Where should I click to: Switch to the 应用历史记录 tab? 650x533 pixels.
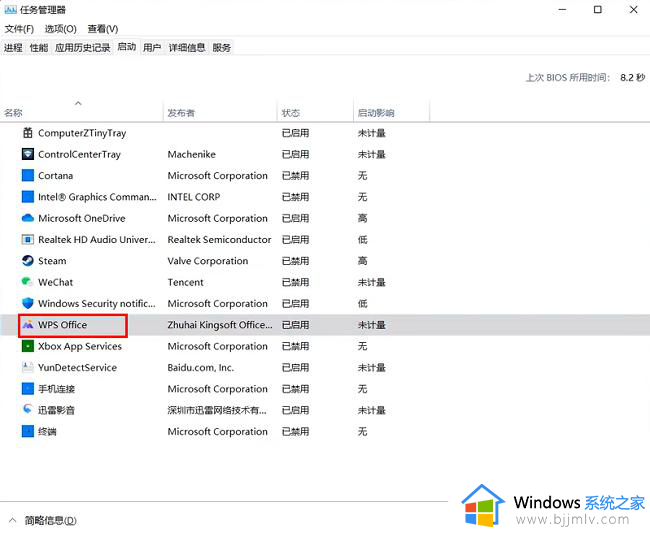pos(82,48)
